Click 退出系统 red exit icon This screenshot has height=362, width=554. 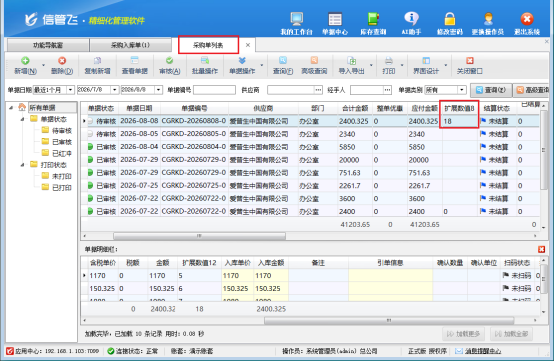pos(527,23)
